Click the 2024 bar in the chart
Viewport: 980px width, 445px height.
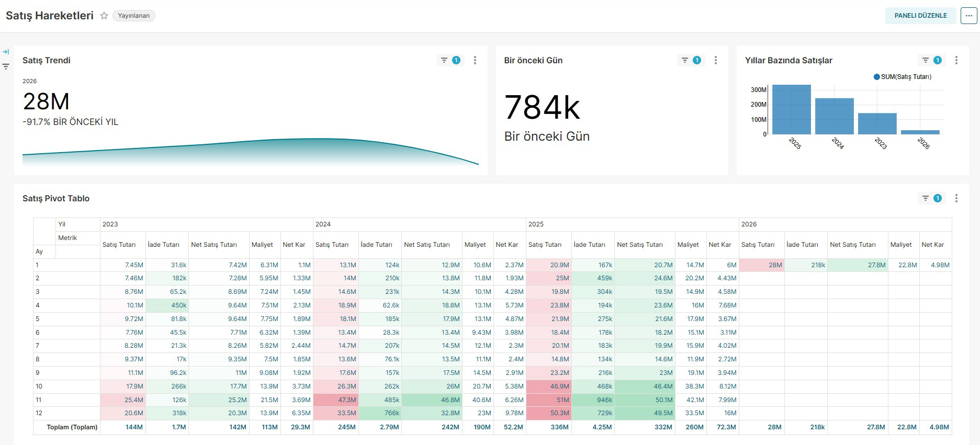(x=834, y=116)
